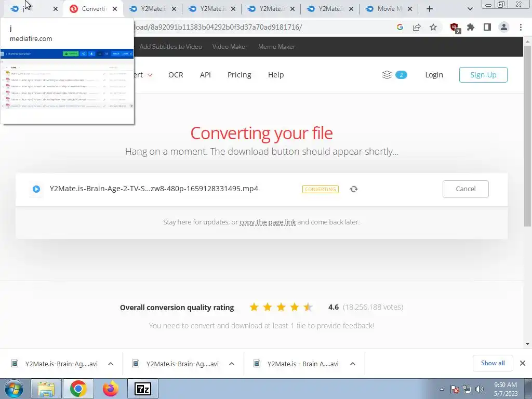This screenshot has height=399, width=532.
Task: Click the Google icon in the address bar
Action: pos(400,27)
